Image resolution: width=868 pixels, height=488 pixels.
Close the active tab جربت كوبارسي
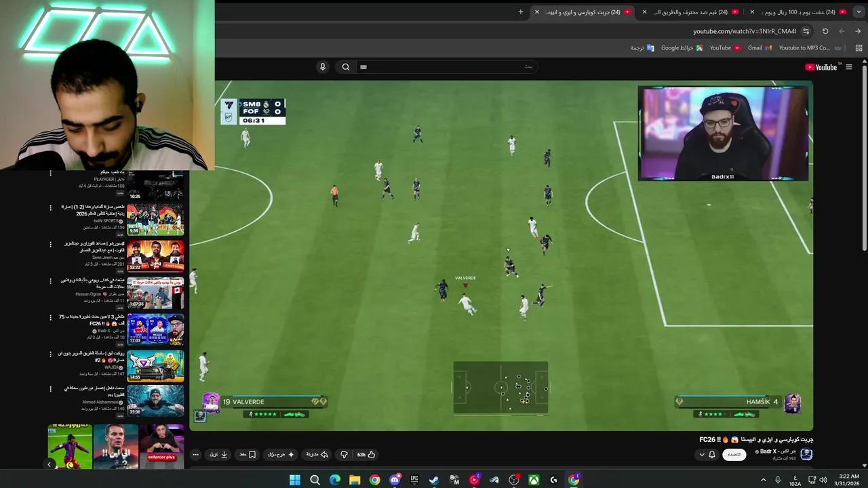click(x=537, y=12)
